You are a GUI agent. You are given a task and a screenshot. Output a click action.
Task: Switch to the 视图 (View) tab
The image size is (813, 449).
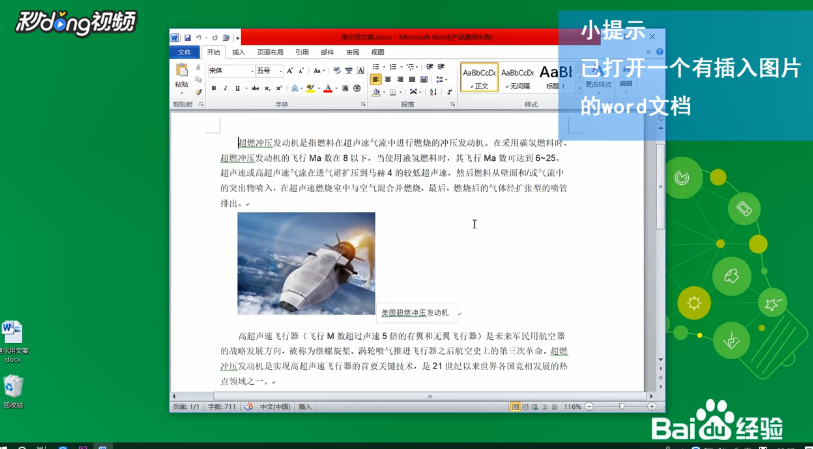(x=377, y=52)
